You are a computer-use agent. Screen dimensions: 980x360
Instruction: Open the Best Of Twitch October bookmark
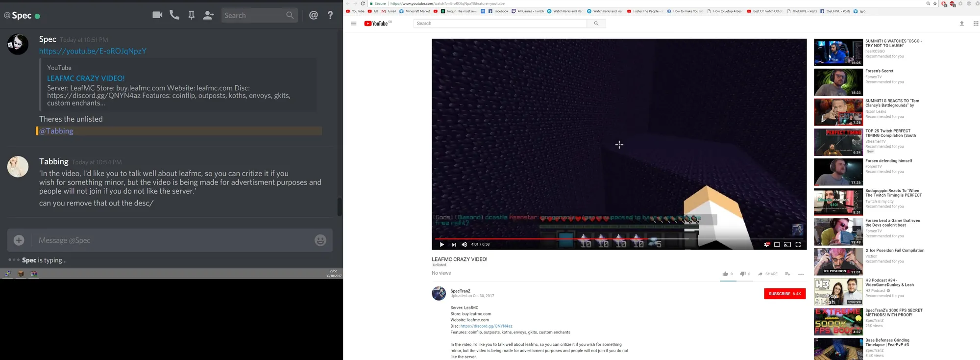tap(765, 11)
